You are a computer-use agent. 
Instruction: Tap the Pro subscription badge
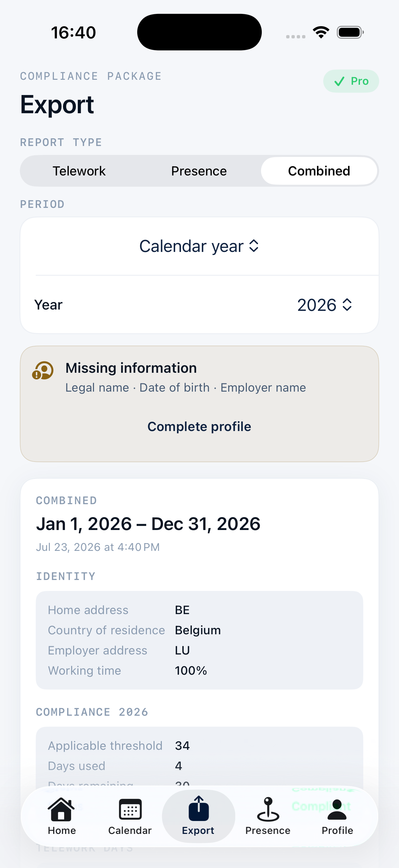pyautogui.click(x=351, y=81)
